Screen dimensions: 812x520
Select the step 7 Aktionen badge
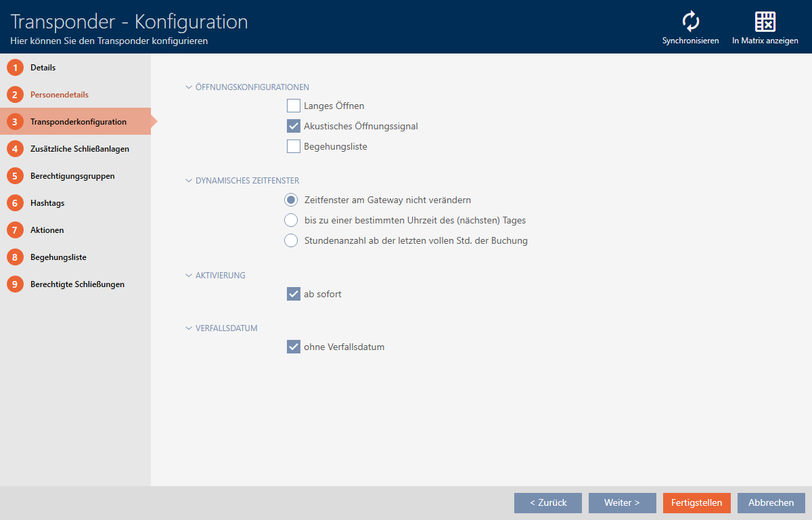15,230
